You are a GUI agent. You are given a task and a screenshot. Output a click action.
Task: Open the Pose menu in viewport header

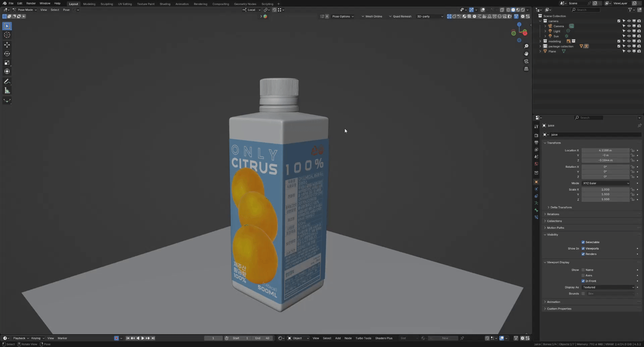tap(66, 10)
